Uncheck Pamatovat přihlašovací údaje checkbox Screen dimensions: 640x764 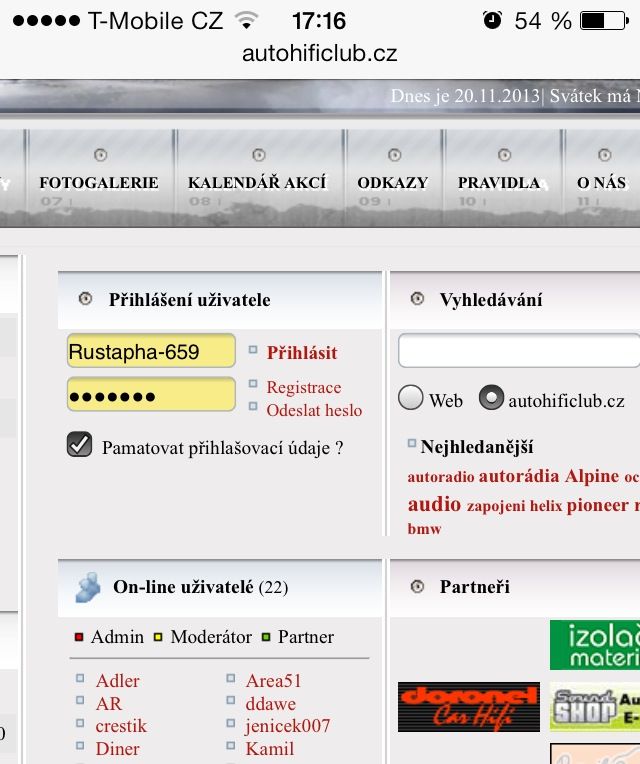pos(79,444)
